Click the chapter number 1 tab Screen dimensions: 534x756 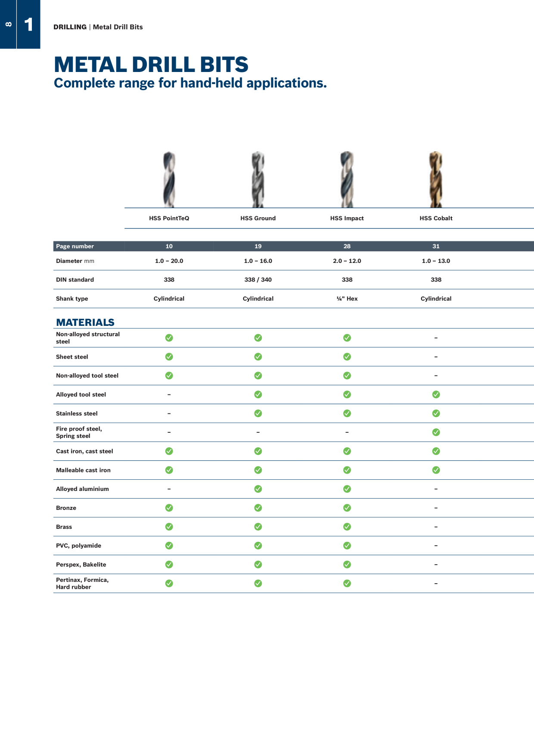[x=28, y=24]
